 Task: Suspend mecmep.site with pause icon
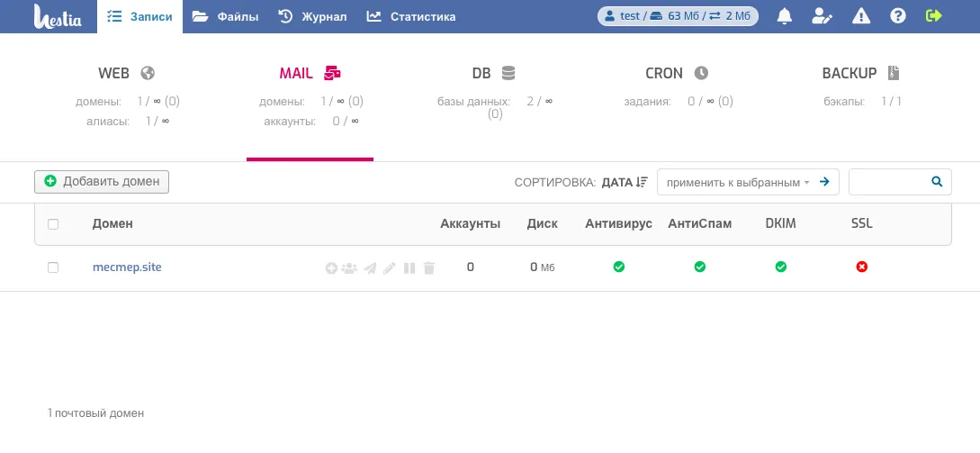(409, 267)
